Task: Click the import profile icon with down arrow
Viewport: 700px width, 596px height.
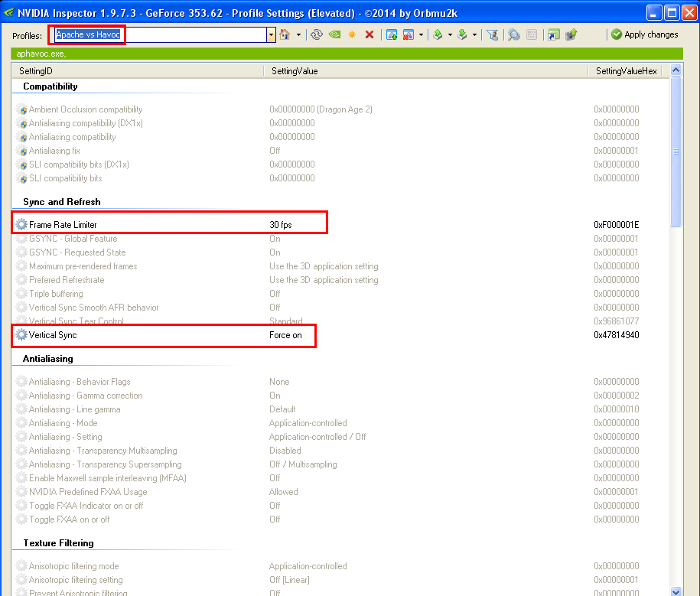Action: [463, 34]
